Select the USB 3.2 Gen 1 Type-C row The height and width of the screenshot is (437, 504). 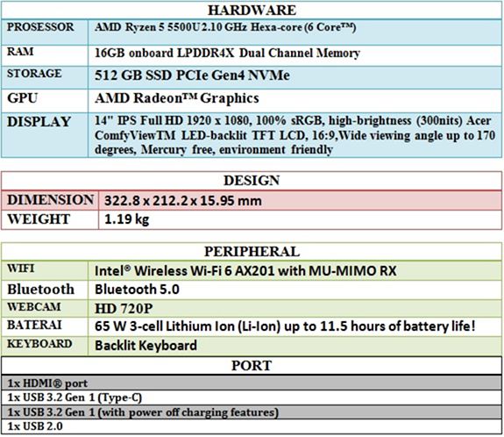(252, 398)
